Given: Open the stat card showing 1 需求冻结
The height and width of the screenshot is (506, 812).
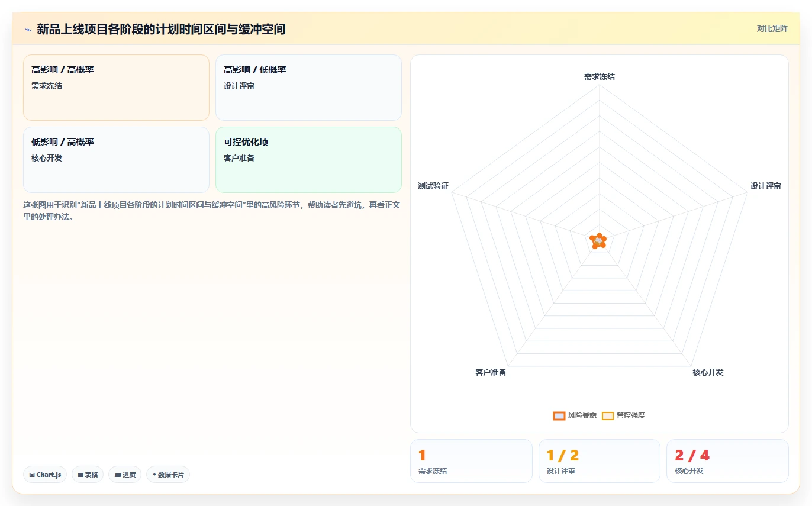Looking at the screenshot, I should tap(471, 461).
